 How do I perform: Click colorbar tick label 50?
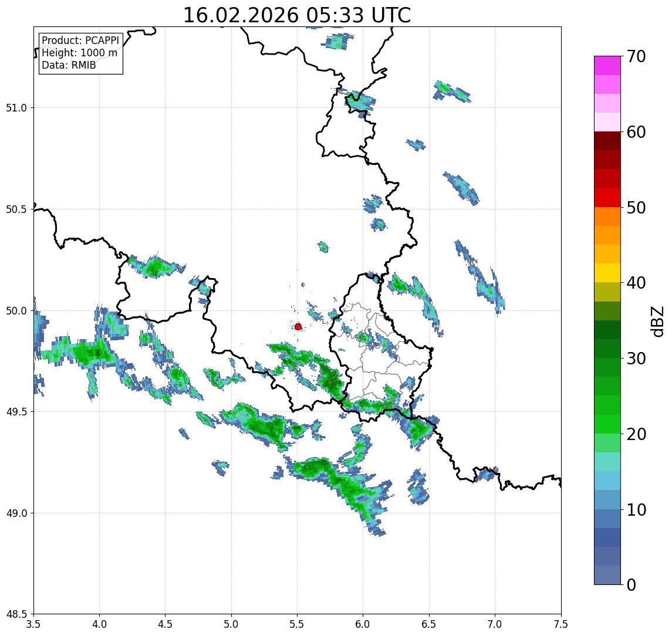[x=636, y=208]
